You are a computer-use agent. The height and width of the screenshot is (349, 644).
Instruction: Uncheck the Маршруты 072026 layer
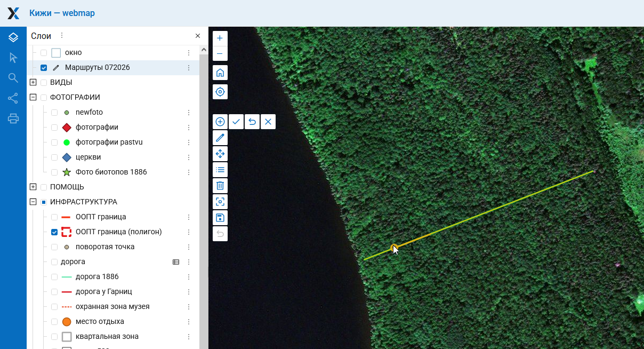pos(44,68)
